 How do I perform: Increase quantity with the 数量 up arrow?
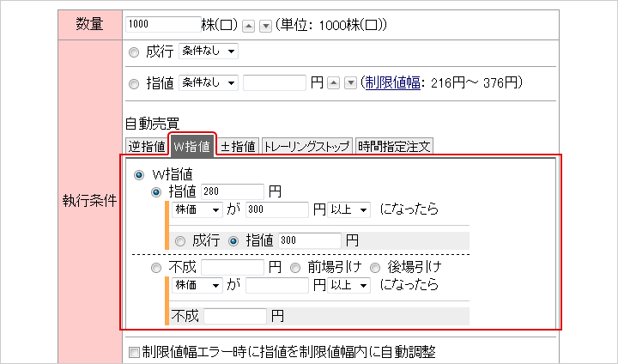(x=248, y=27)
